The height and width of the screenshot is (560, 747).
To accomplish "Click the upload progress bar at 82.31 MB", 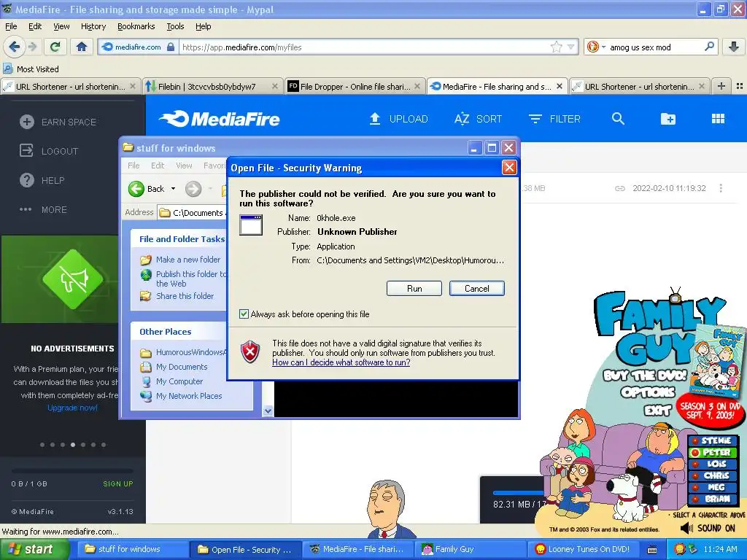I will click(x=518, y=493).
